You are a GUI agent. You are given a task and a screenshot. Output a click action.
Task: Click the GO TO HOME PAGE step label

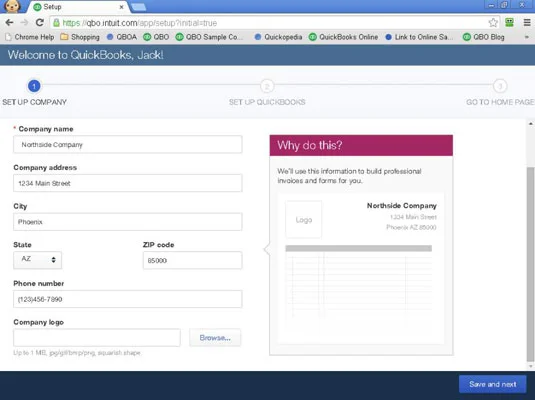(500, 102)
